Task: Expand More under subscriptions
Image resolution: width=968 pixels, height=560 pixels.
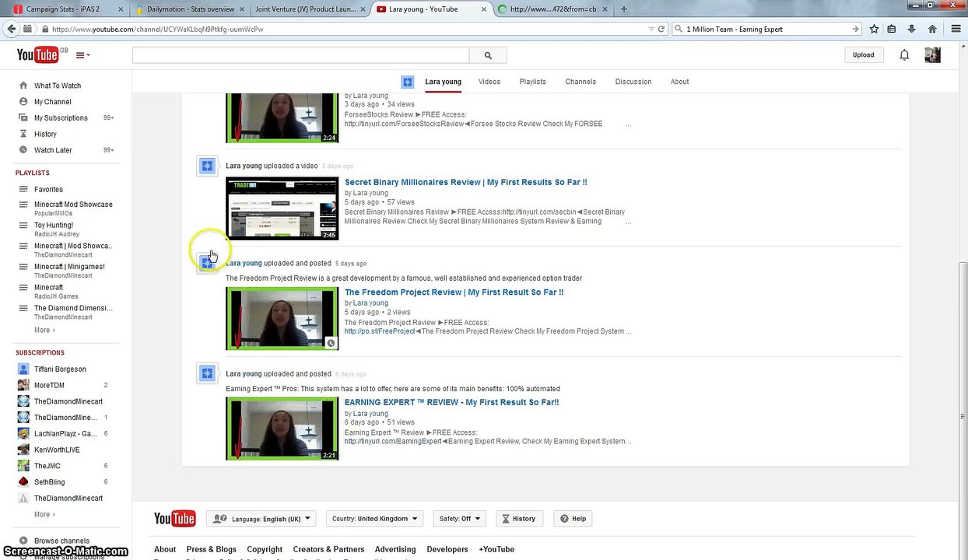Action: (x=44, y=515)
